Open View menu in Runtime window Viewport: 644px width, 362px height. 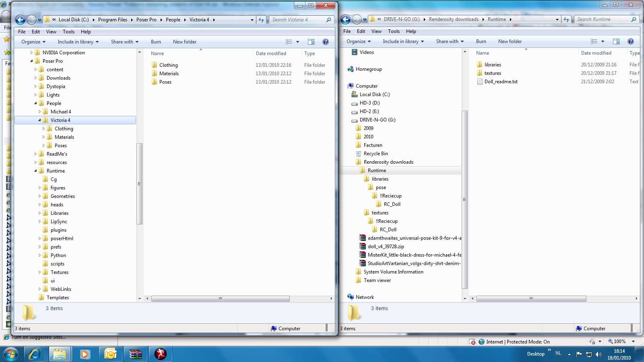point(376,31)
